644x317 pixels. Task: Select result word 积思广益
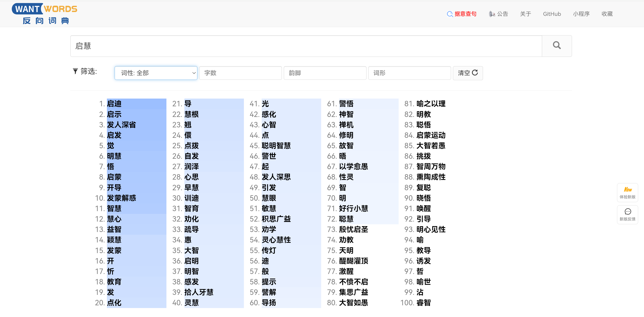pyautogui.click(x=276, y=219)
